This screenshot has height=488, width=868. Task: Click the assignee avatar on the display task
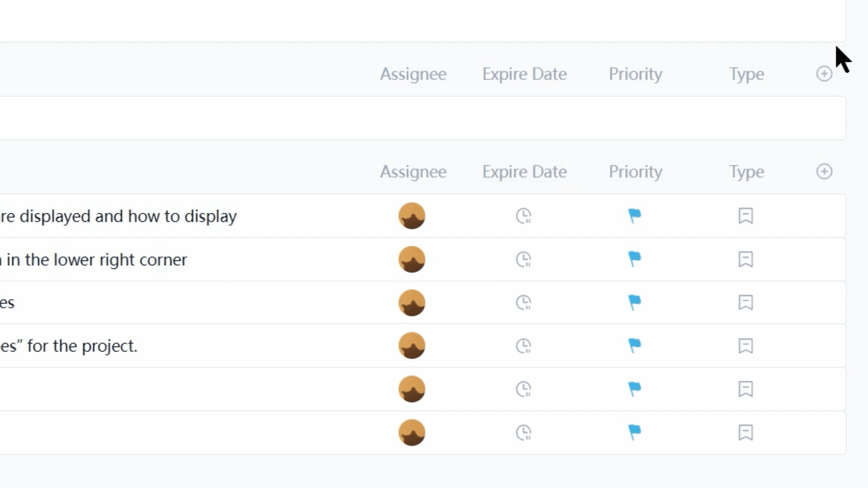[x=411, y=216]
